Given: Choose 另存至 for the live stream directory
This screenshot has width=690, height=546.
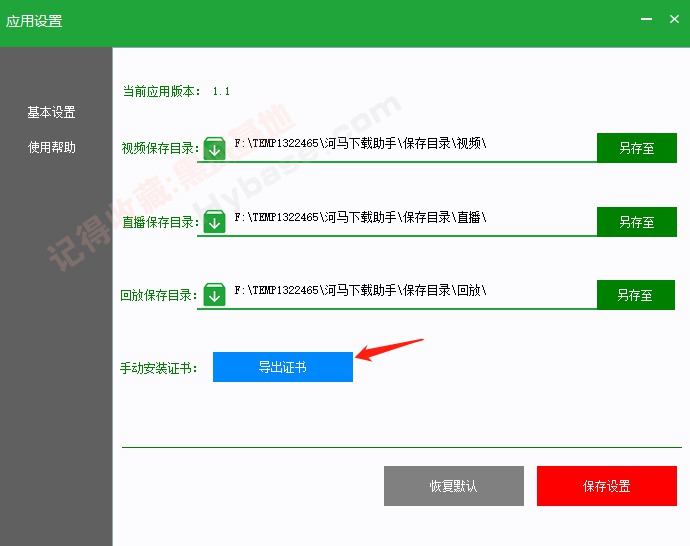Looking at the screenshot, I should coord(637,222).
